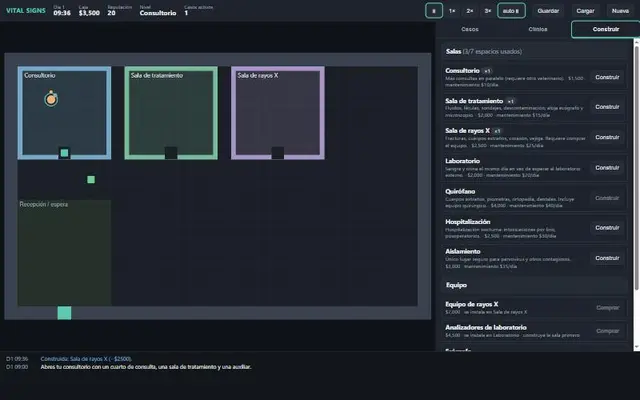Select the Construir tab

[x=606, y=29]
